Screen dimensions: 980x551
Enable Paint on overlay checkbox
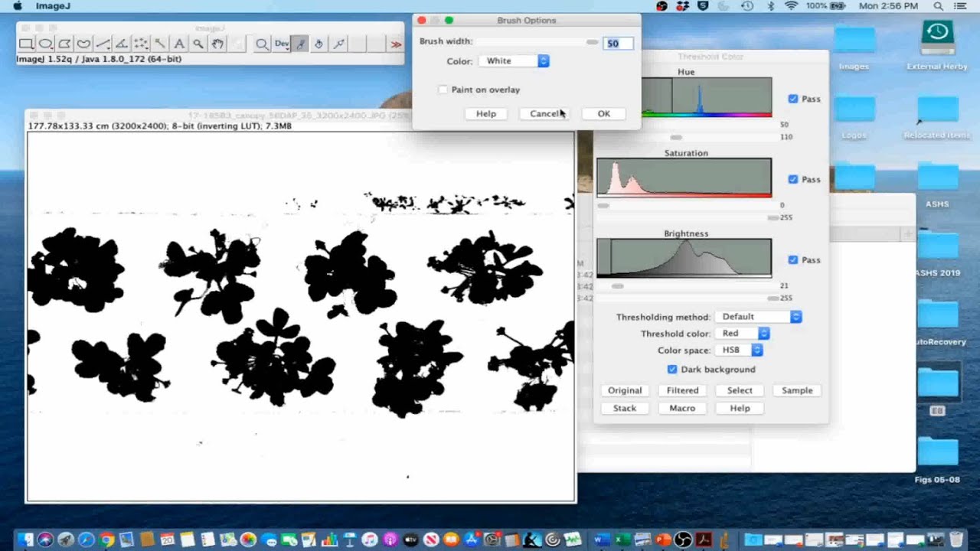(443, 90)
